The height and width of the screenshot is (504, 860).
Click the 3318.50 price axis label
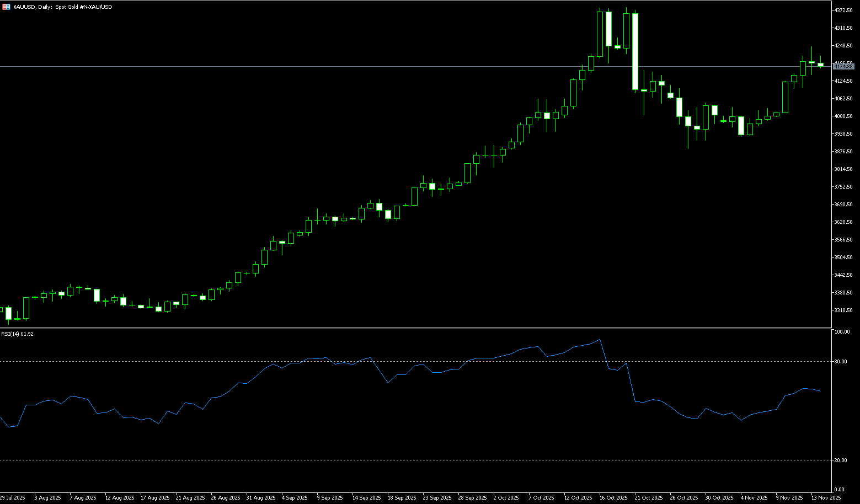[x=843, y=310]
